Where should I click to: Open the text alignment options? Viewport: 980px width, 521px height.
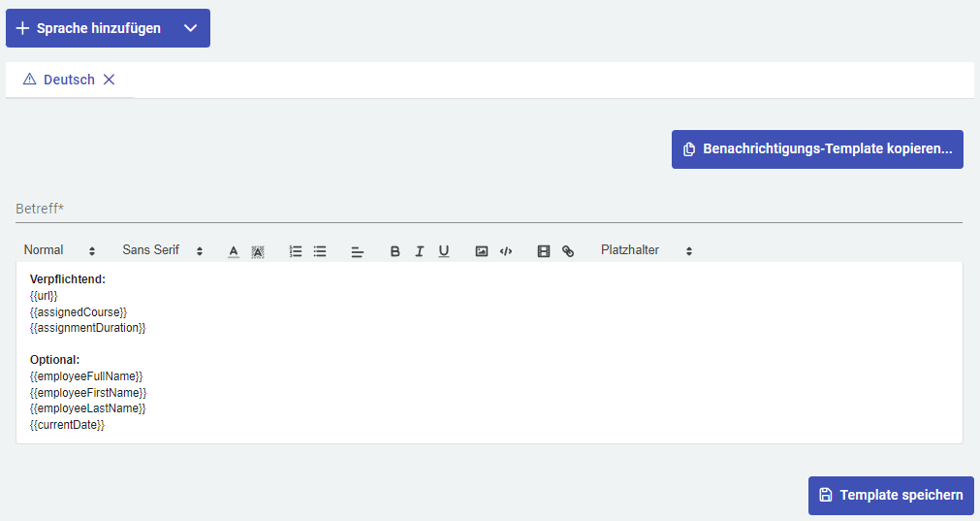[x=357, y=251]
